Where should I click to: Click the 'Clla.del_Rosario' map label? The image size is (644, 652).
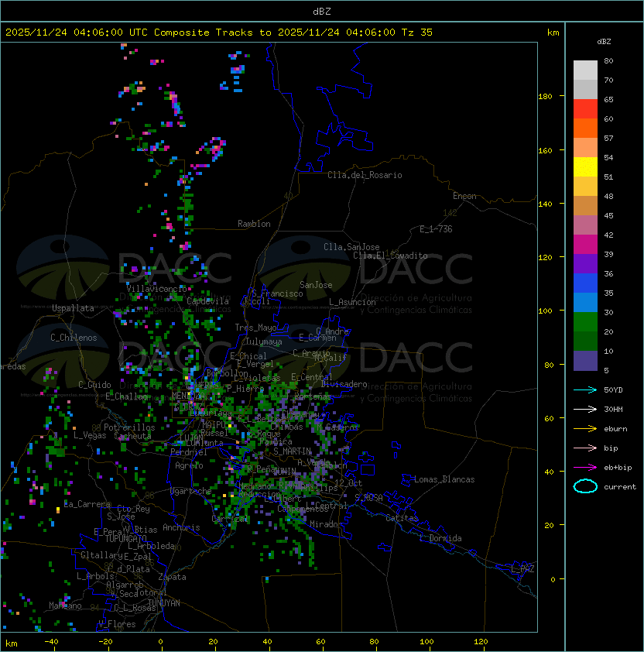(365, 175)
